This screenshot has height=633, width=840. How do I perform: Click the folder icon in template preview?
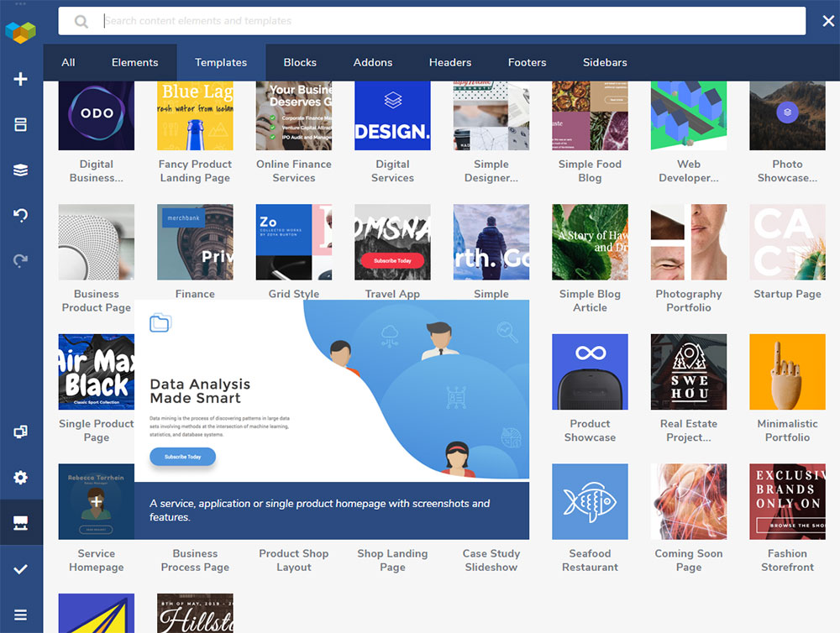(160, 323)
